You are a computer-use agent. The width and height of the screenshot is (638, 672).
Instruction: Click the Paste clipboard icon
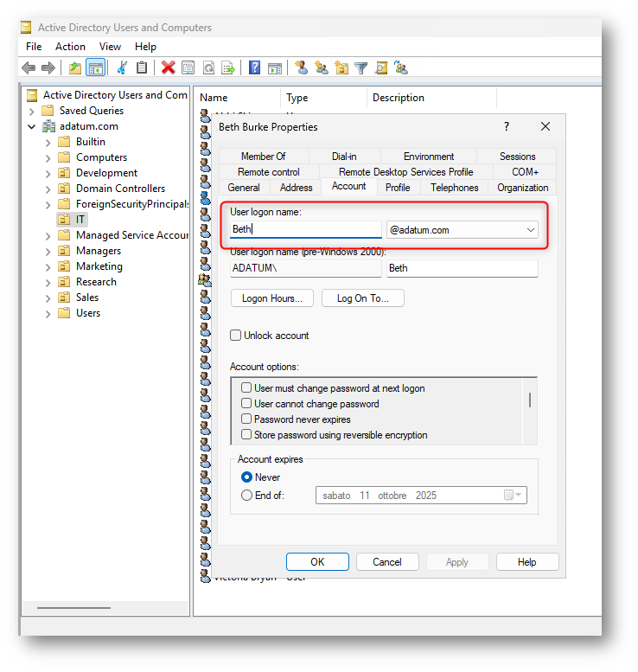coord(142,67)
